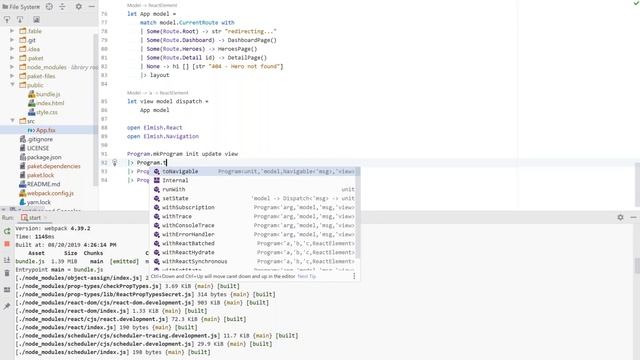Click the scroll to end icon in Run panel
The image size is (640, 360).
point(7,260)
